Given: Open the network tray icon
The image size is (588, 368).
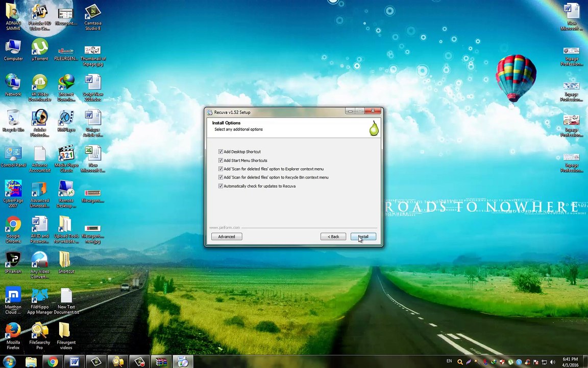Looking at the screenshot, I should 544,362.
